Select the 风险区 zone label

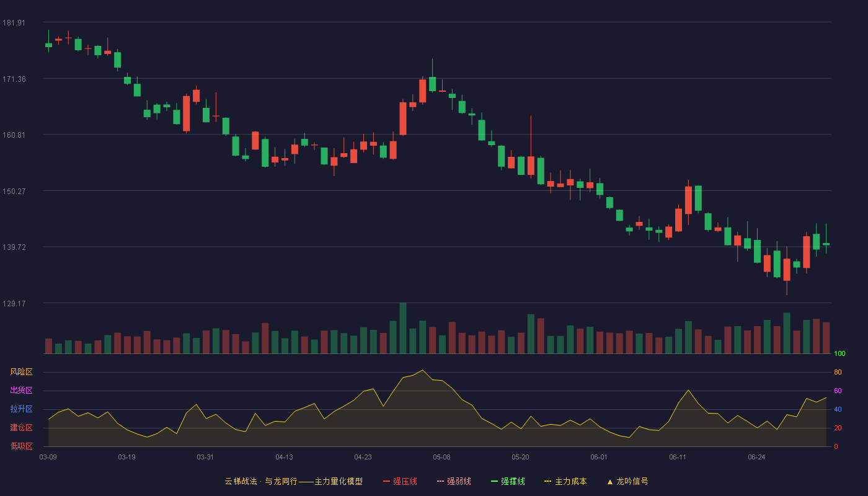click(21, 372)
